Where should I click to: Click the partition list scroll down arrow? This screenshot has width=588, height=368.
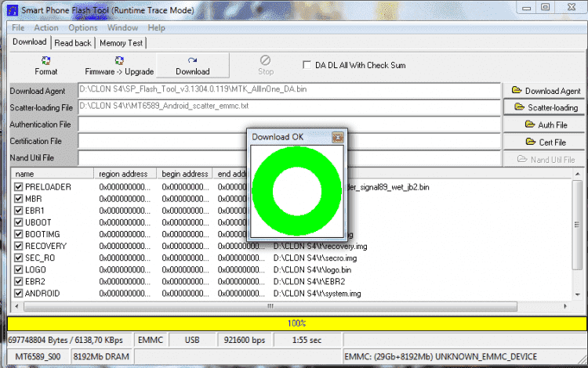577,294
